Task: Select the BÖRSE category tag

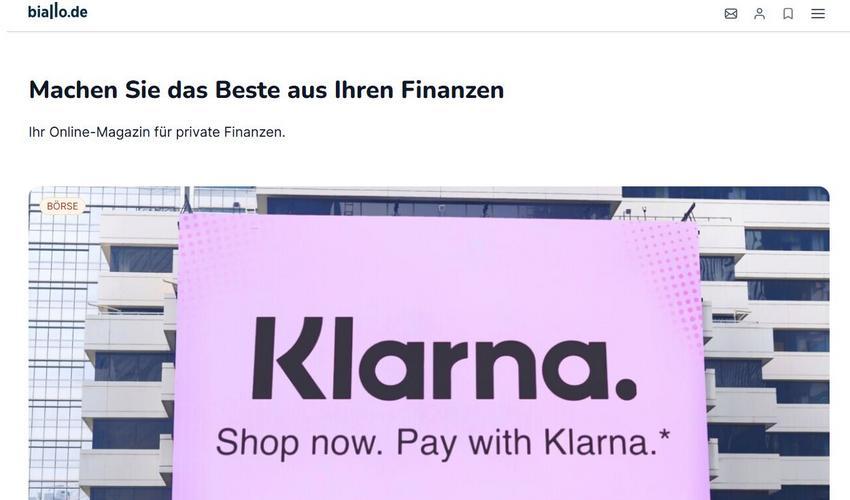Action: 62,206
